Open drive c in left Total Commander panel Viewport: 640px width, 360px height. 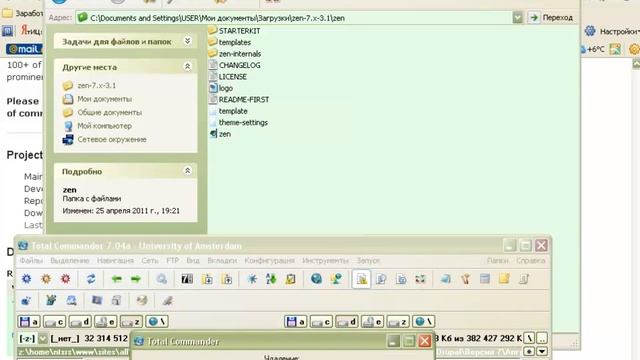54,322
